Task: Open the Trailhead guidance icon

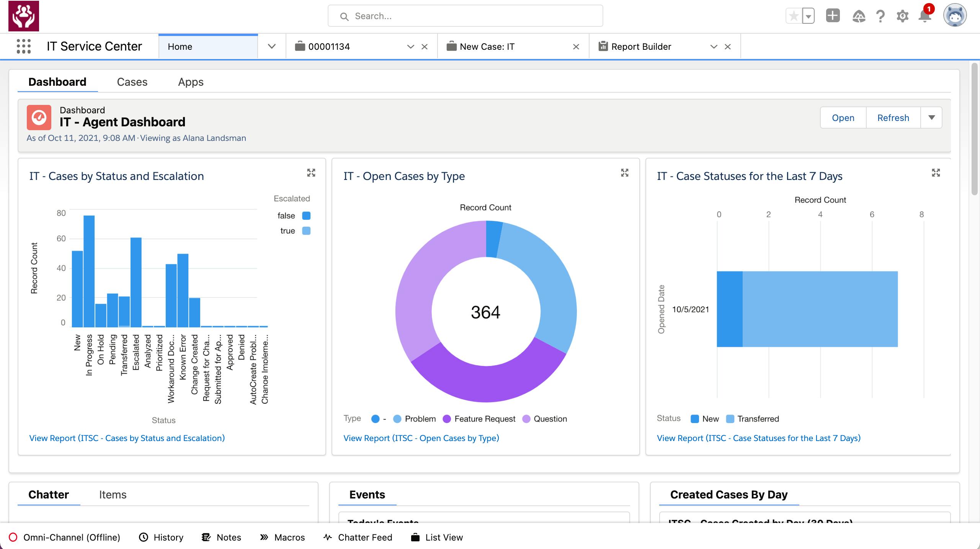Action: [x=859, y=16]
